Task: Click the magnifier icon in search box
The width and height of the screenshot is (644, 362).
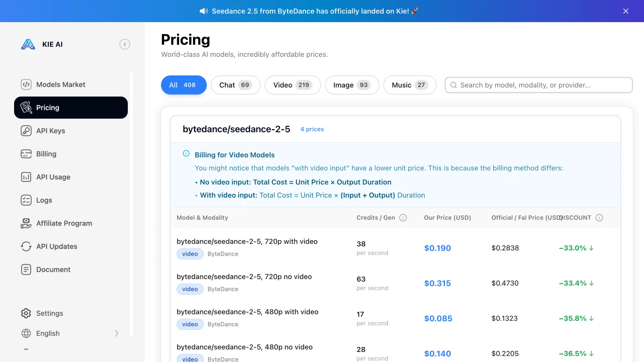Action: (453, 85)
